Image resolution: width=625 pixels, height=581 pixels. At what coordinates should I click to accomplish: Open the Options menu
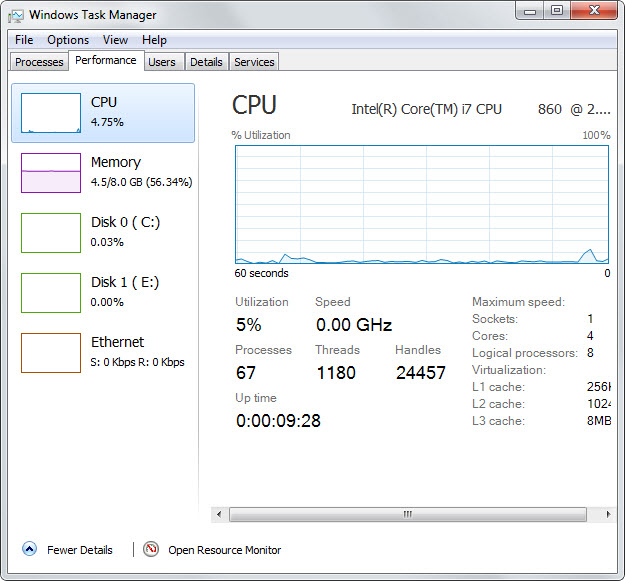(x=68, y=40)
